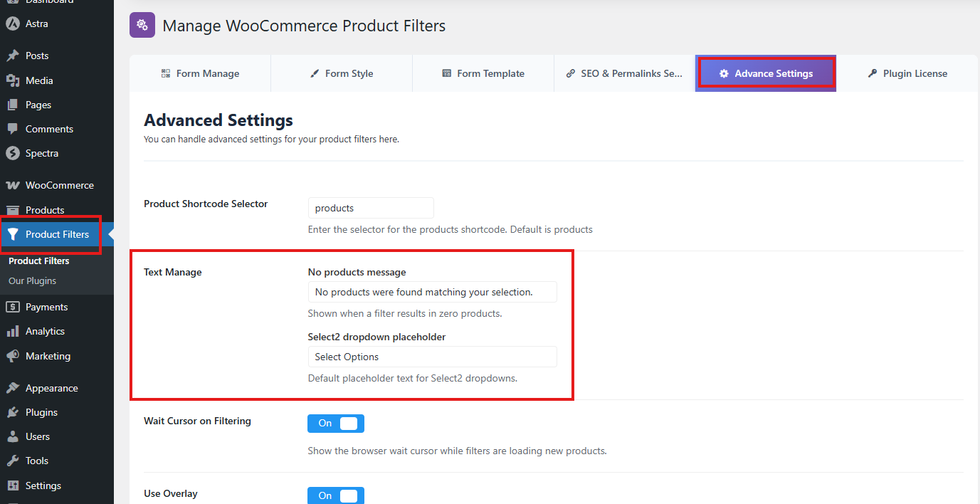Click the Tools wrench icon
980x504 pixels.
[x=12, y=461]
